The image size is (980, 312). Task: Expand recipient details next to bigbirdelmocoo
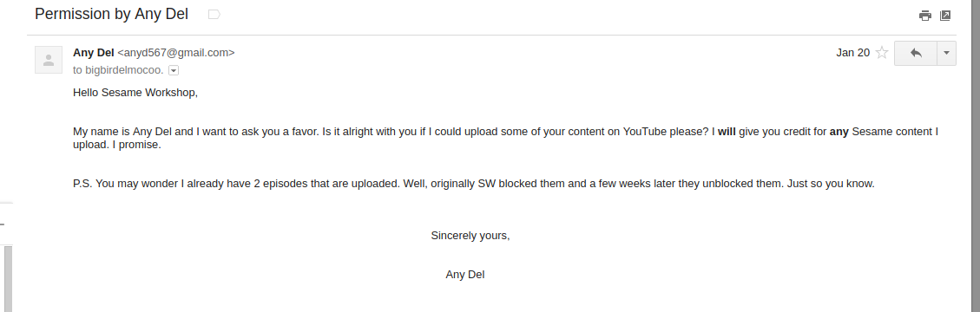click(x=174, y=70)
